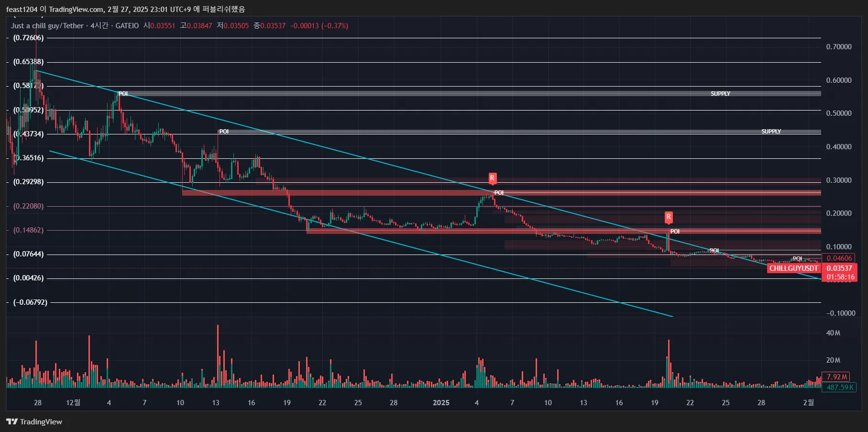The width and height of the screenshot is (868, 432).
Task: Click the (0.72606) level label
Action: pos(28,38)
